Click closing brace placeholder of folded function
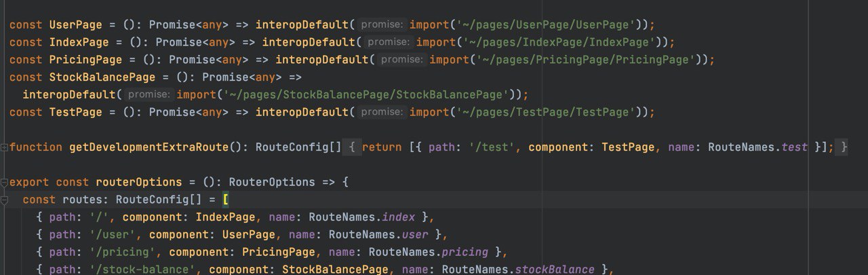 [841, 147]
